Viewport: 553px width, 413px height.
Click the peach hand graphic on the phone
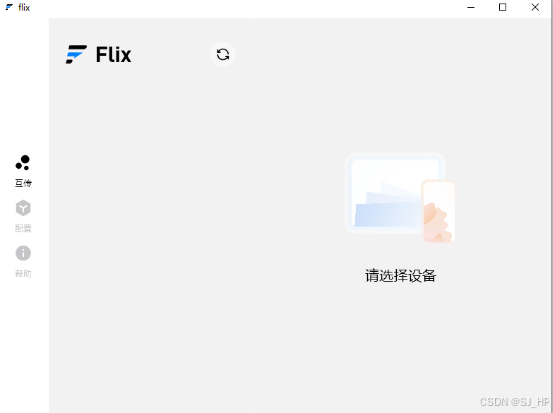click(x=437, y=223)
